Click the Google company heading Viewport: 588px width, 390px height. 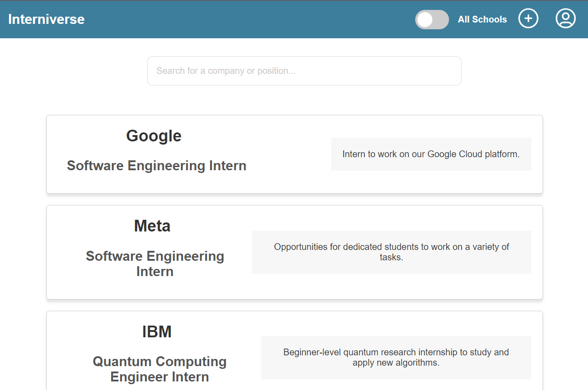[154, 136]
